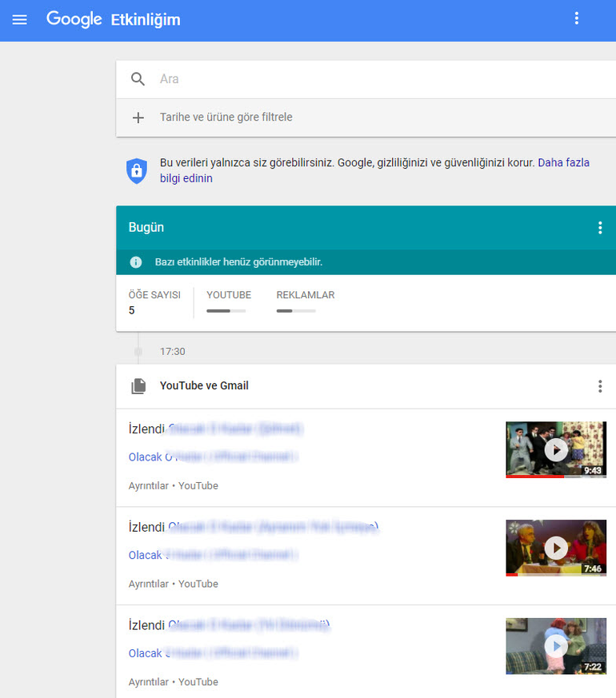Open the Daha fazla bilgi edinin link
Screen dimensions: 616x698
coord(563,163)
